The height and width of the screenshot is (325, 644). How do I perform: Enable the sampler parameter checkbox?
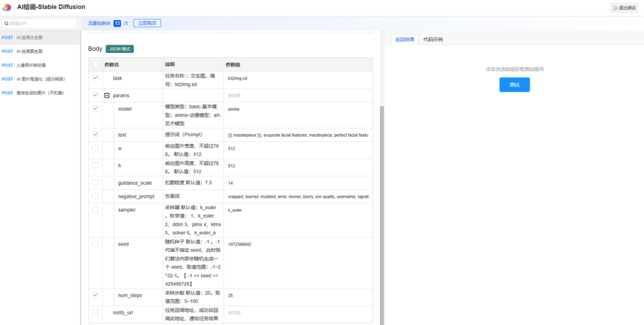(x=96, y=209)
